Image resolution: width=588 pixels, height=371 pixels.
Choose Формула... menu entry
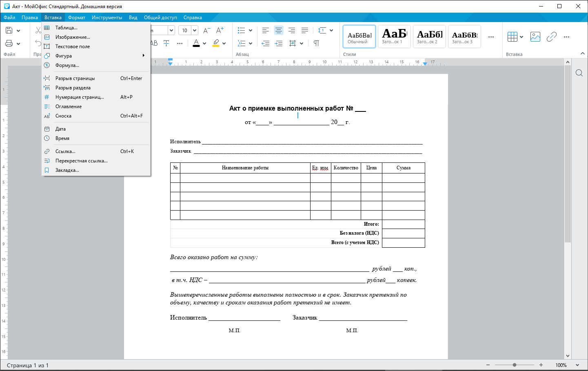[96, 65]
